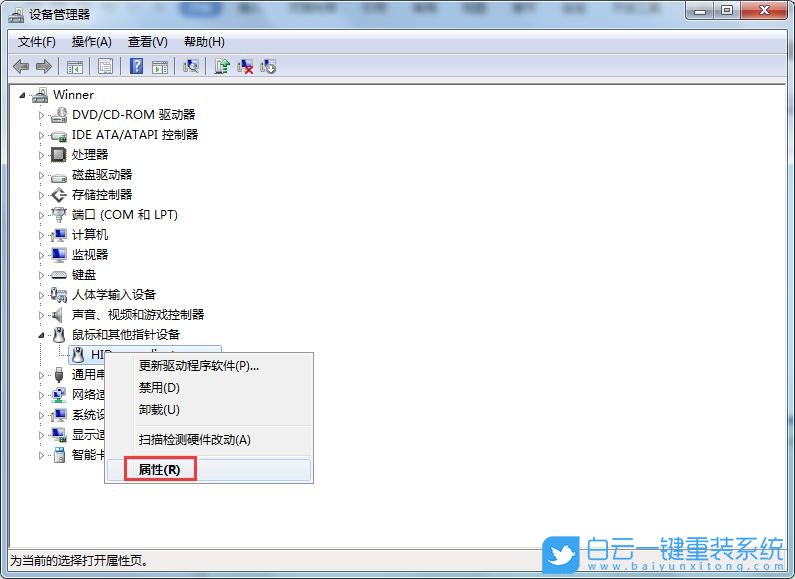Collapse the 鼠标和其他指针设备 node
This screenshot has height=579, width=795.
click(x=42, y=335)
